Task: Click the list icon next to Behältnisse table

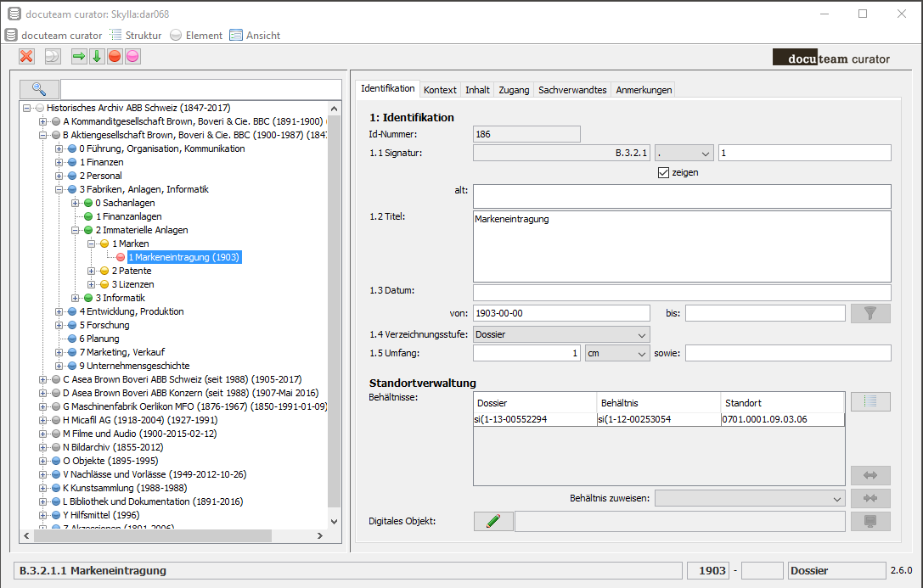Action: point(870,401)
